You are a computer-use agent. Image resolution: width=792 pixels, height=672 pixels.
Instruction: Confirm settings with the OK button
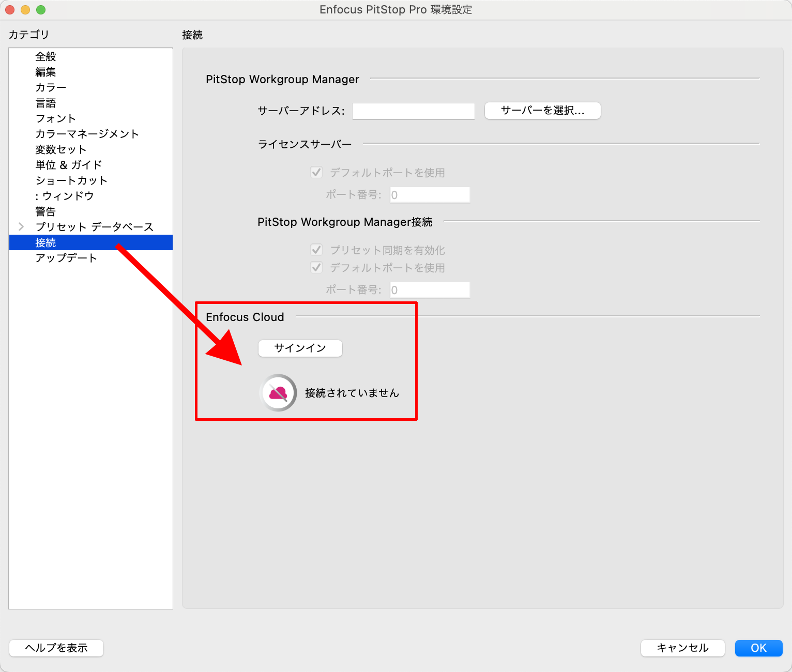[x=758, y=648]
